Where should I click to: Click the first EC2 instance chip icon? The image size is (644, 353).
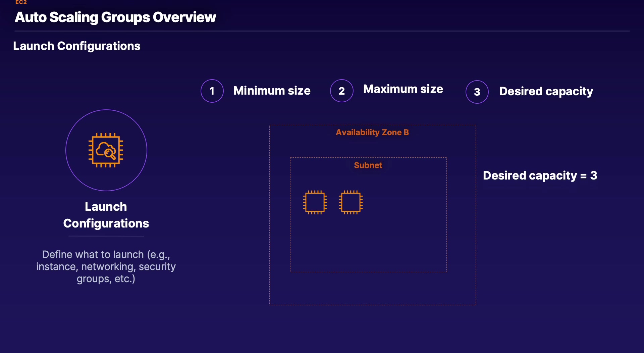(315, 202)
